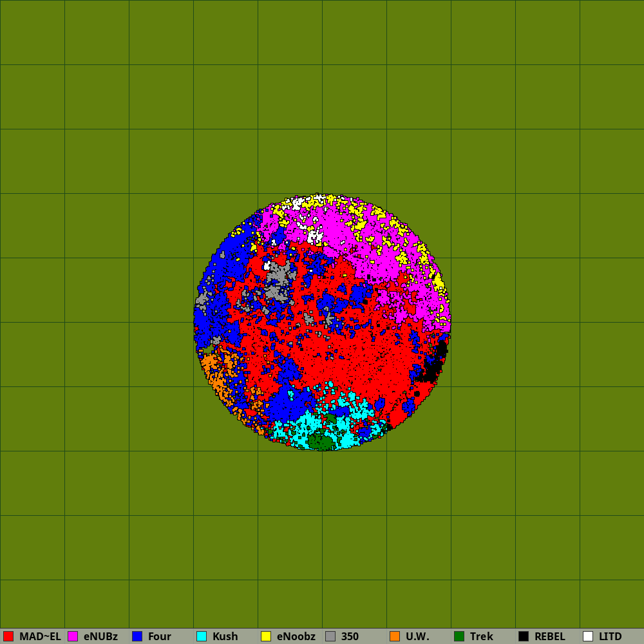
Task: Click the yellow eNoobz legend swatch
Action: pos(266,636)
